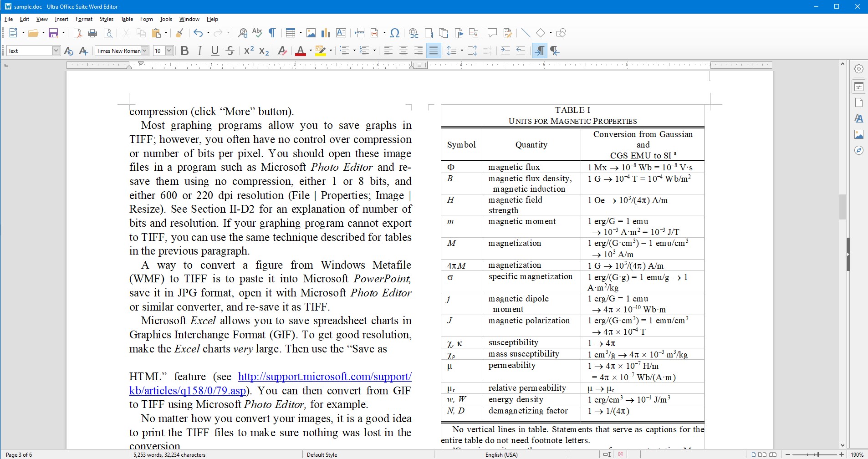
Task: Toggle superscript formatting
Action: point(249,51)
